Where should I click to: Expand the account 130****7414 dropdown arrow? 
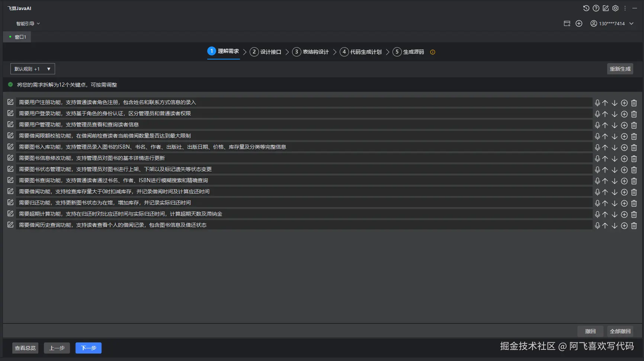pyautogui.click(x=631, y=23)
